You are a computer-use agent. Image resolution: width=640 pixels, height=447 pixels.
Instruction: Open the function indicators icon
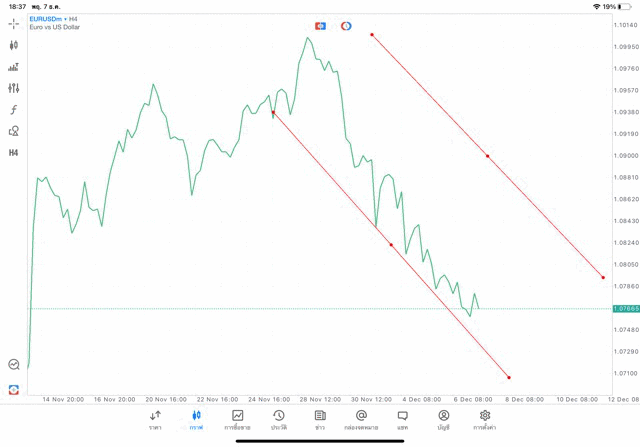(x=13, y=110)
